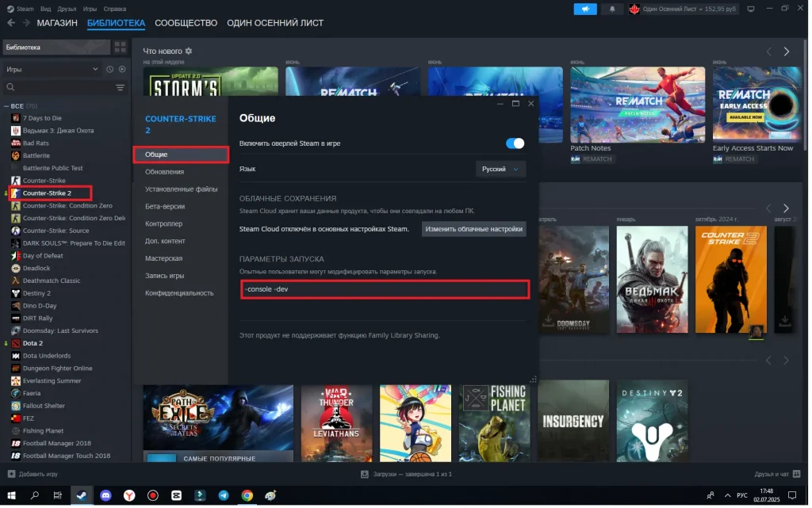The height and width of the screenshot is (508, 812).
Task: Show hidden system tray icons
Action: (727, 495)
